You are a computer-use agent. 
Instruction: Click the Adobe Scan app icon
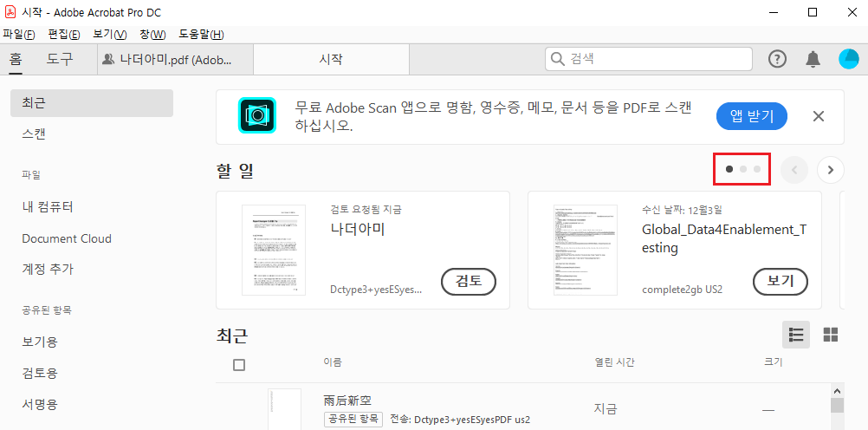point(257,115)
